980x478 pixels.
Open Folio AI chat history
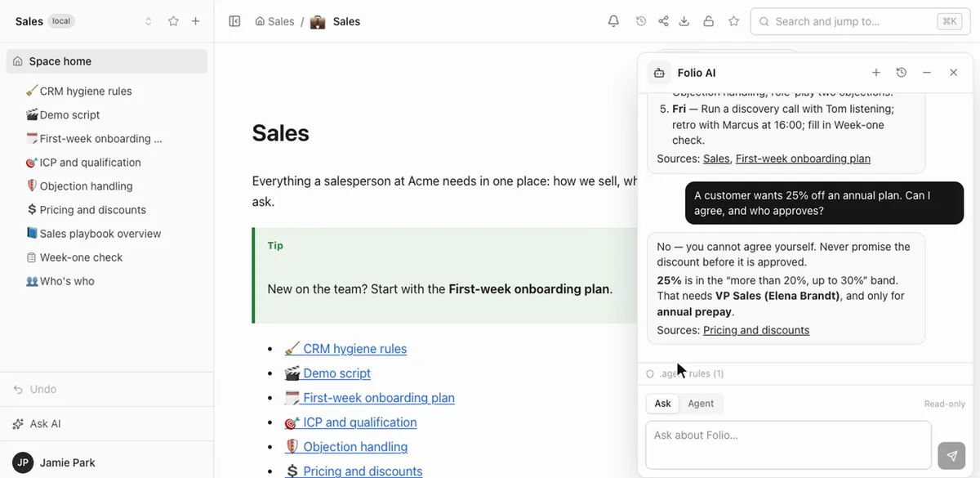point(902,73)
